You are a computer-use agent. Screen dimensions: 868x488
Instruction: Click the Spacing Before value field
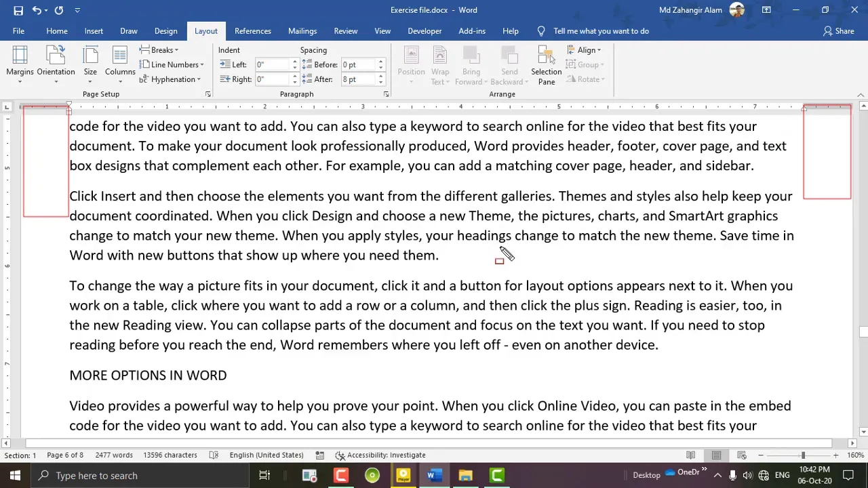358,64
